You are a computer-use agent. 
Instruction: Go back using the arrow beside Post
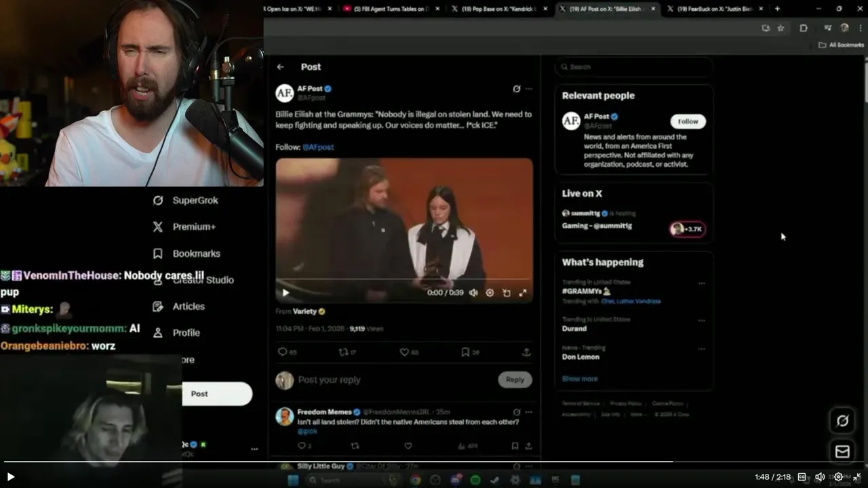click(x=280, y=67)
